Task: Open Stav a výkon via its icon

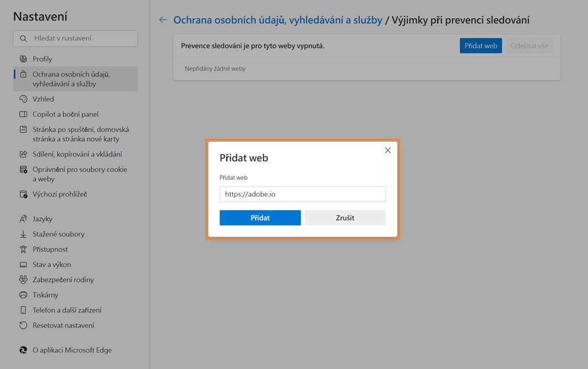Action: click(x=22, y=264)
